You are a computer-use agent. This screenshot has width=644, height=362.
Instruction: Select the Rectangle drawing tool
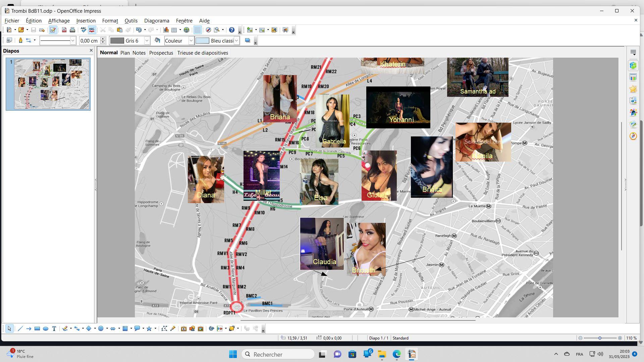[37, 328]
